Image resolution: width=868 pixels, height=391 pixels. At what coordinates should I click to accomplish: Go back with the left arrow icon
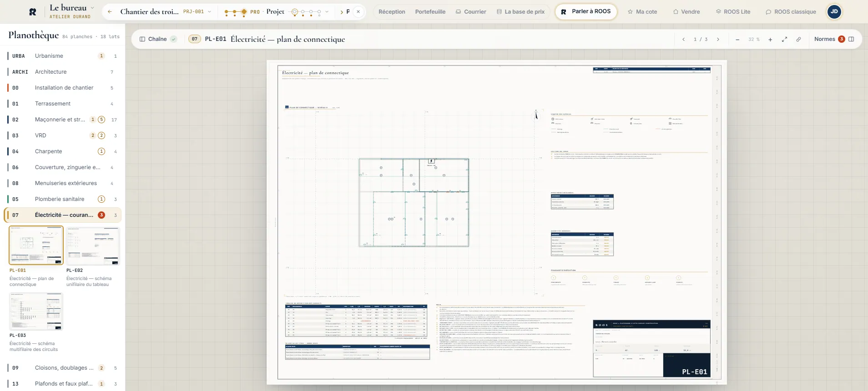click(x=110, y=12)
